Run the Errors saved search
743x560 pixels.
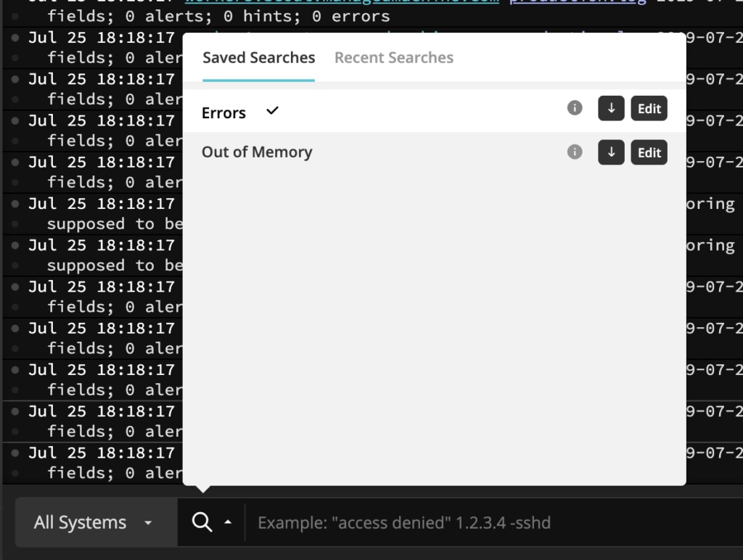223,112
